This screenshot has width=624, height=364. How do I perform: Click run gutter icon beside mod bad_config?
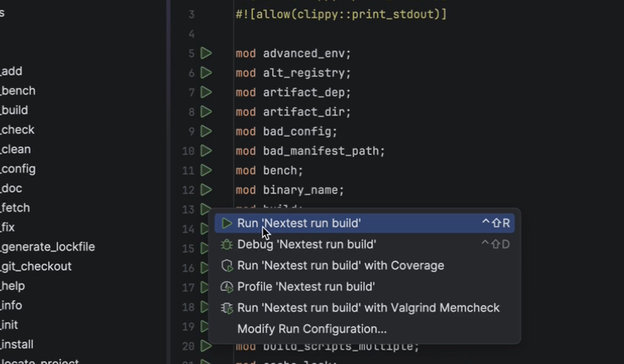206,131
